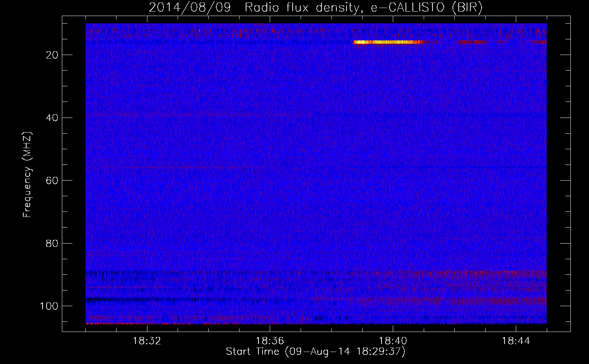The width and height of the screenshot is (589, 364).
Task: Click the 18:36 time tick label
Action: pyautogui.click(x=270, y=341)
